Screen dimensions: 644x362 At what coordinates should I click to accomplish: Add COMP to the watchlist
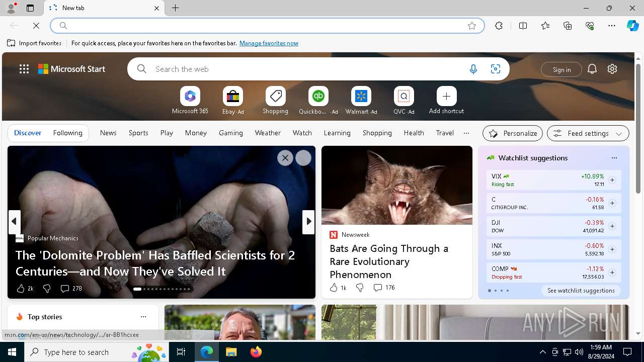tap(612, 273)
